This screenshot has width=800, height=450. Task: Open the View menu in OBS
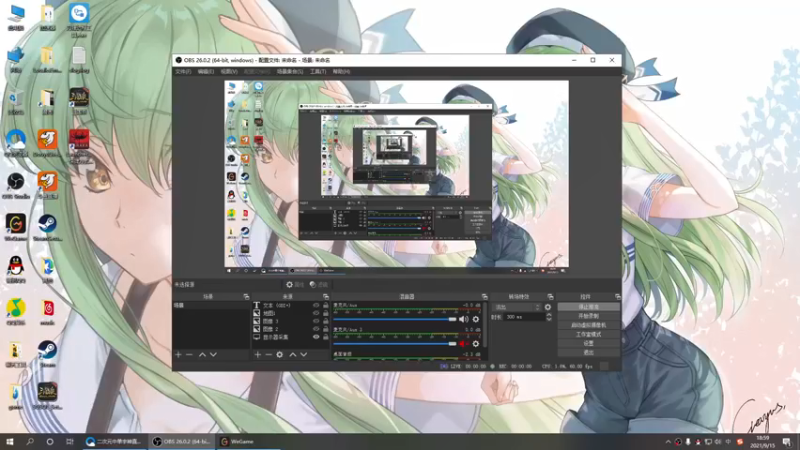pos(229,71)
